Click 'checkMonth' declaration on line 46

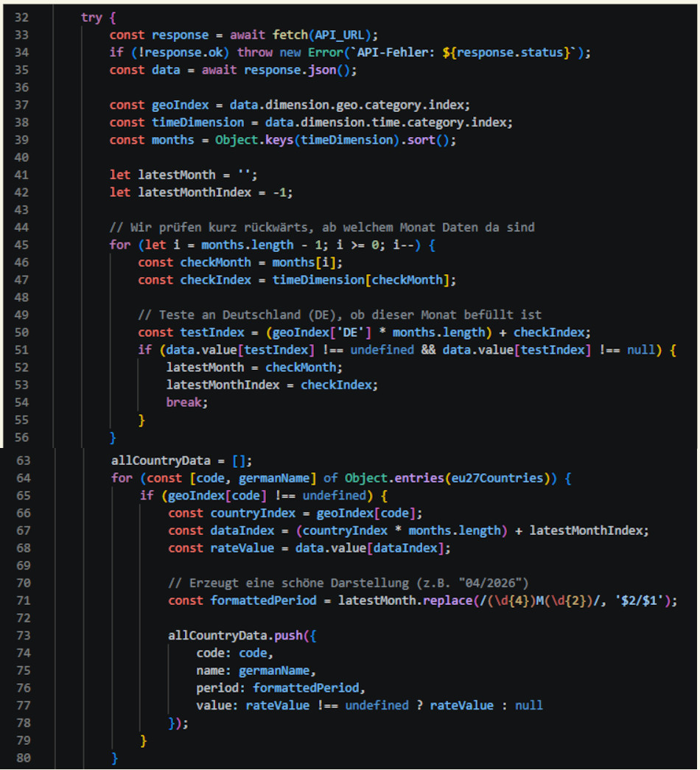click(216, 263)
